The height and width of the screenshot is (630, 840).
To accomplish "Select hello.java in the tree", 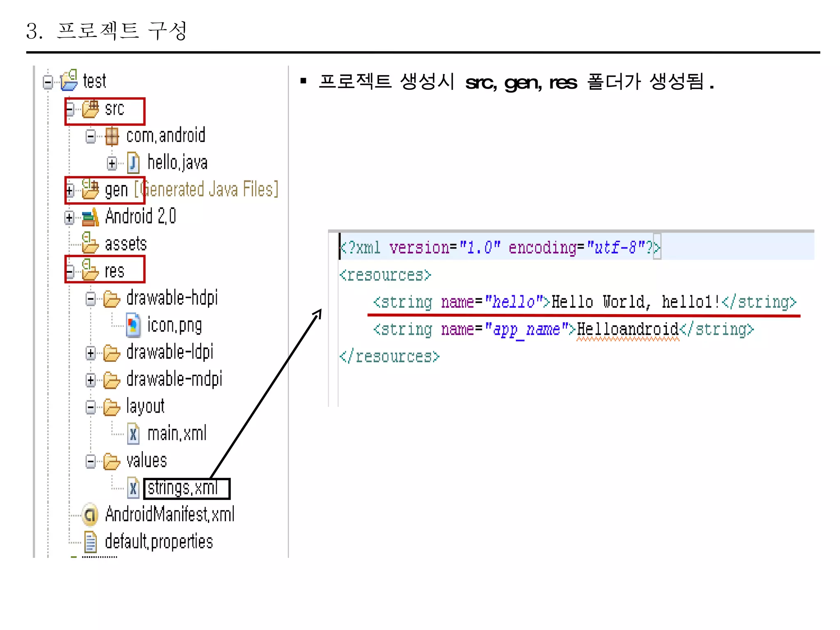I will [178, 162].
